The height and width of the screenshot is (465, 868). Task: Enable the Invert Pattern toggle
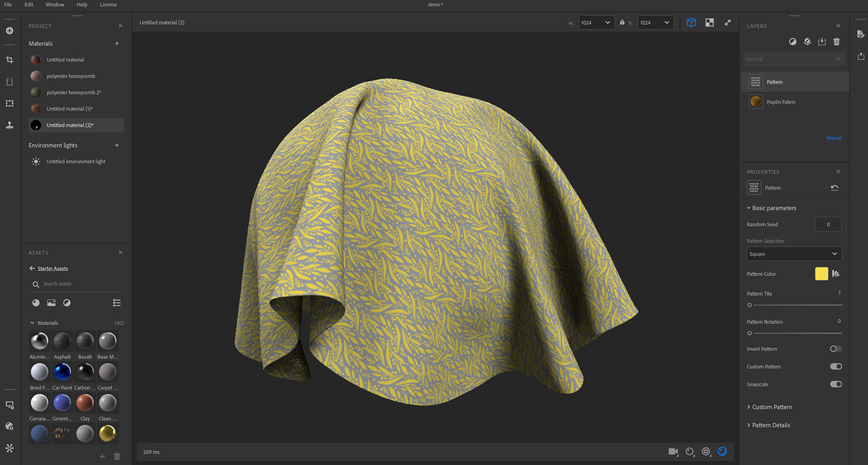pyautogui.click(x=835, y=349)
